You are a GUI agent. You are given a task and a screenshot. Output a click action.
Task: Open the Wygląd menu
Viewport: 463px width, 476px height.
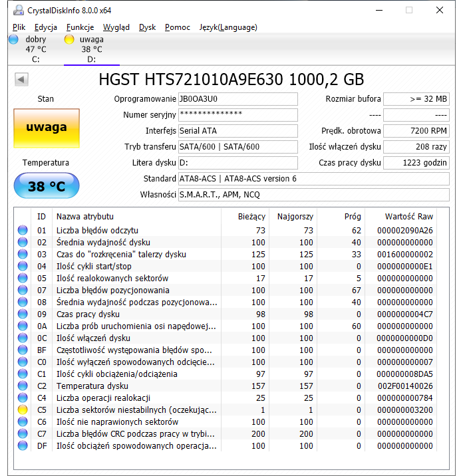pos(116,27)
